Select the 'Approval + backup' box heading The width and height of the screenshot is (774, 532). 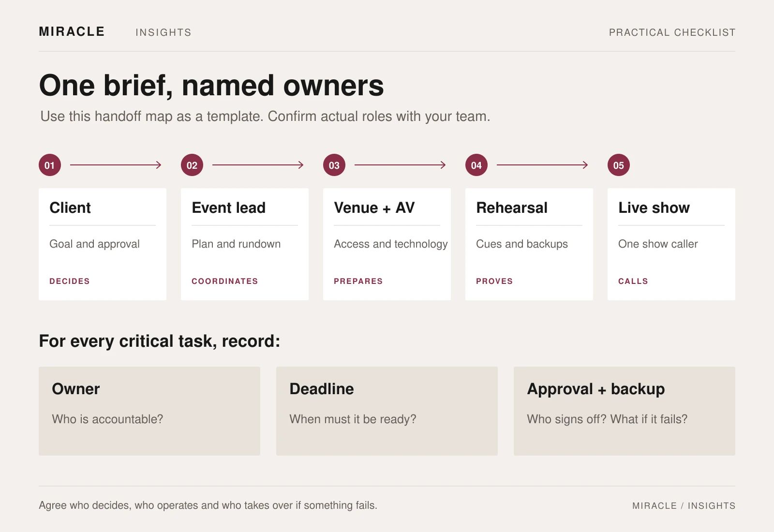click(596, 389)
